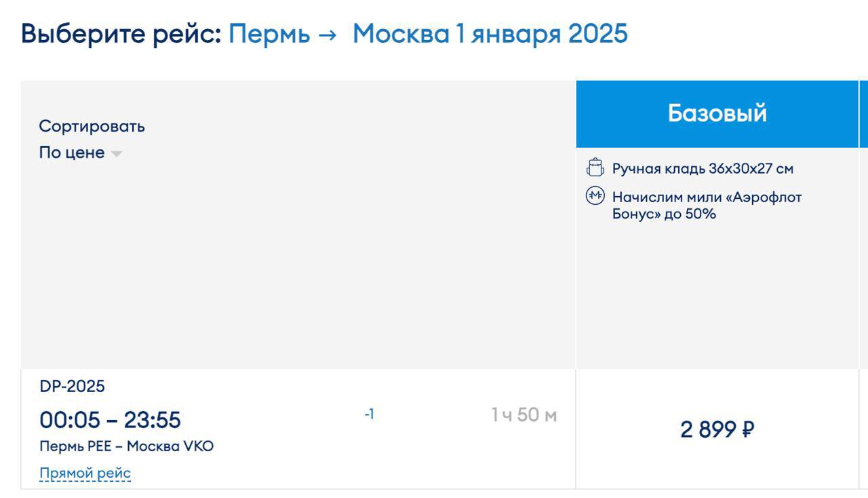This screenshot has height=498, width=868.
Task: Click the hand luggage backpack icon
Action: 595,168
